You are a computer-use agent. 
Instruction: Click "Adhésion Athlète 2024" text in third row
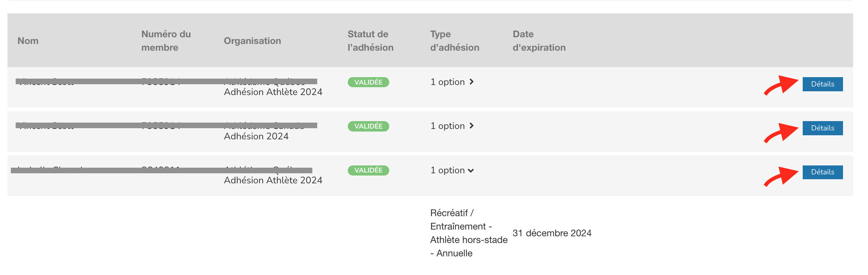[273, 180]
